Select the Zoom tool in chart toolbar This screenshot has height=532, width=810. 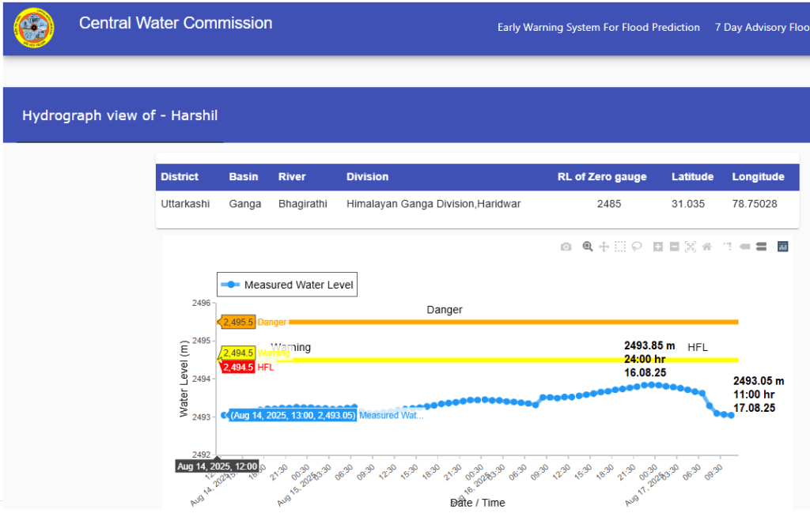(588, 247)
